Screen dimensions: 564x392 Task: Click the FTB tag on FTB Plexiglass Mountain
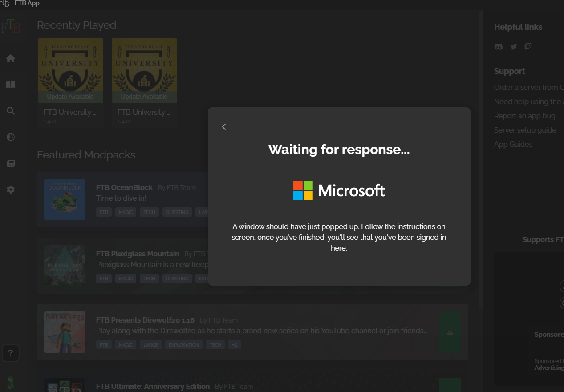pyautogui.click(x=104, y=279)
